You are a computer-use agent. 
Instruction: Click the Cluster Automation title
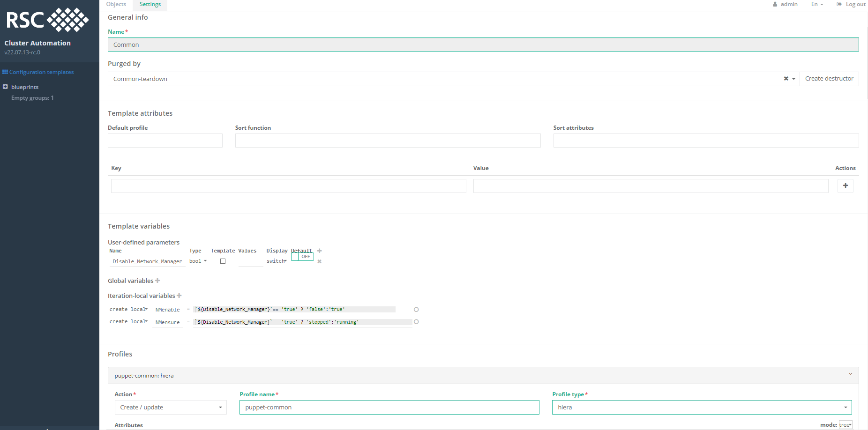click(37, 43)
